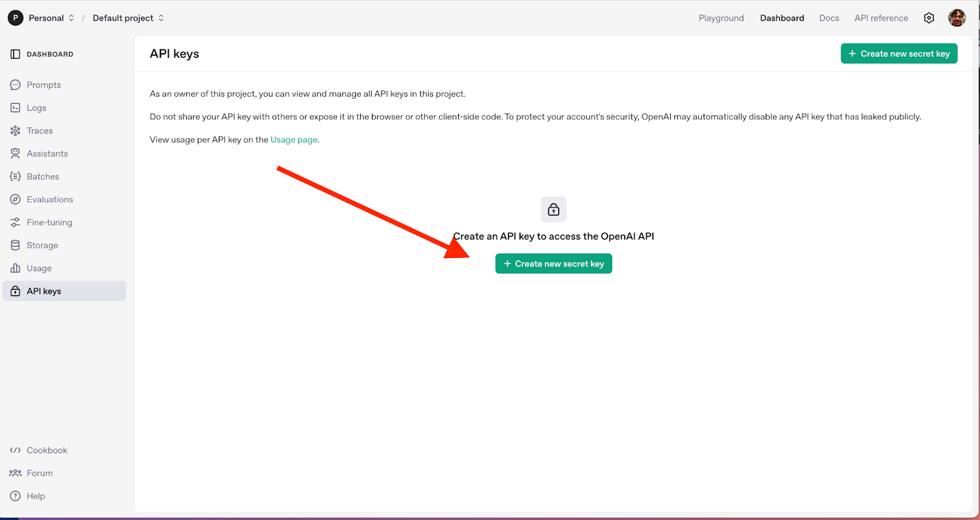The height and width of the screenshot is (520, 980).
Task: Open the user profile avatar
Action: pos(957,18)
